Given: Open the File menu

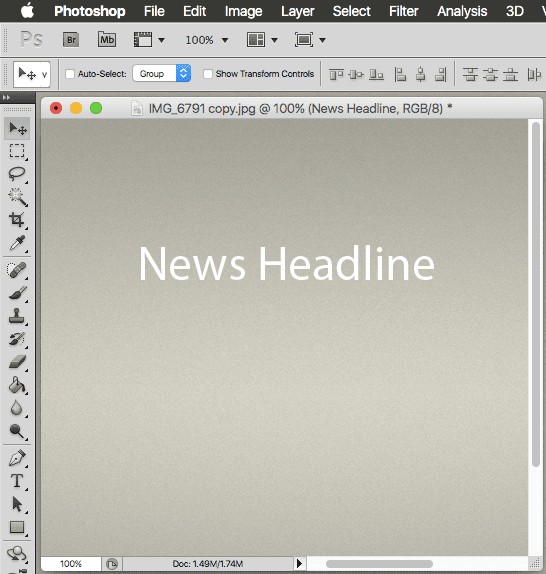Looking at the screenshot, I should pos(154,11).
